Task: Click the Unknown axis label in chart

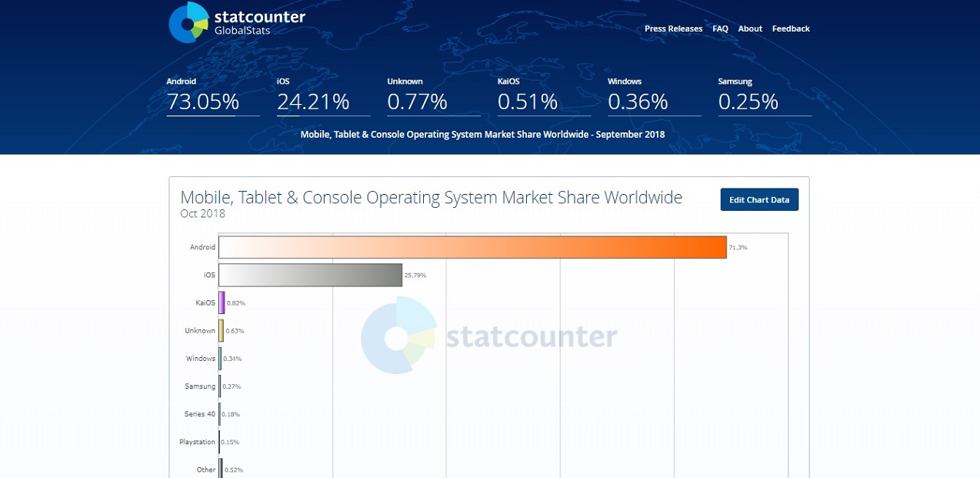Action: click(x=200, y=330)
